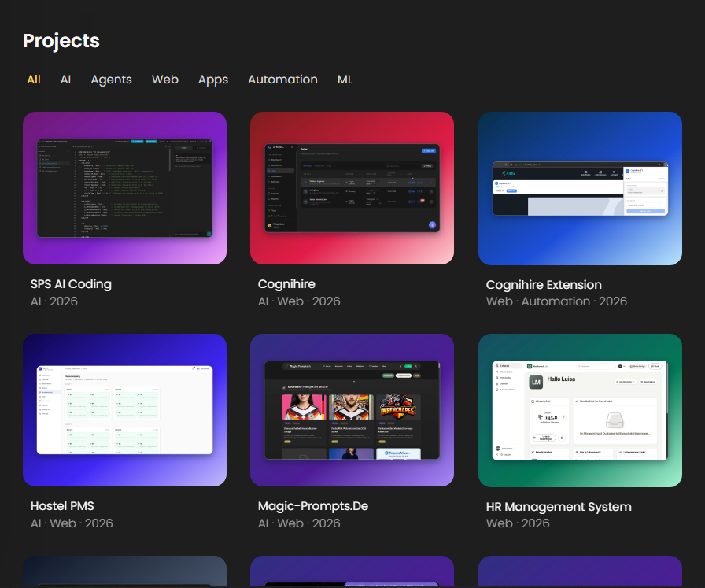
Task: Click the Magic-Prompts.De title link
Action: click(313, 506)
